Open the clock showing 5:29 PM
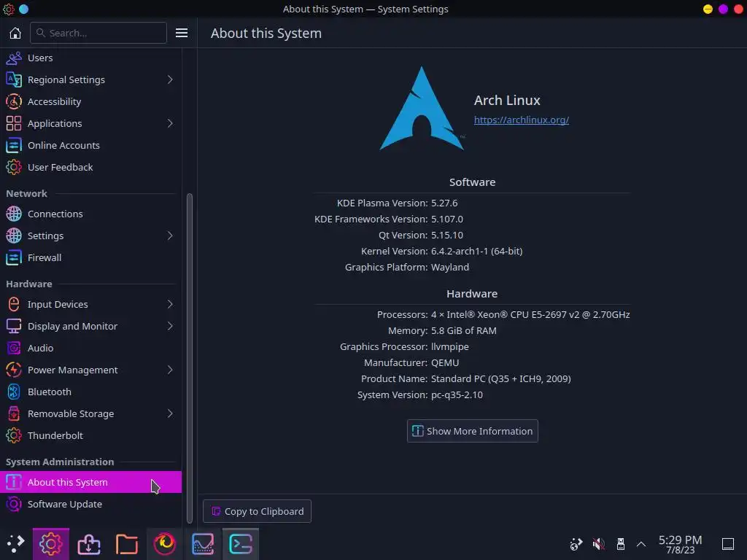The image size is (747, 560). click(680, 544)
